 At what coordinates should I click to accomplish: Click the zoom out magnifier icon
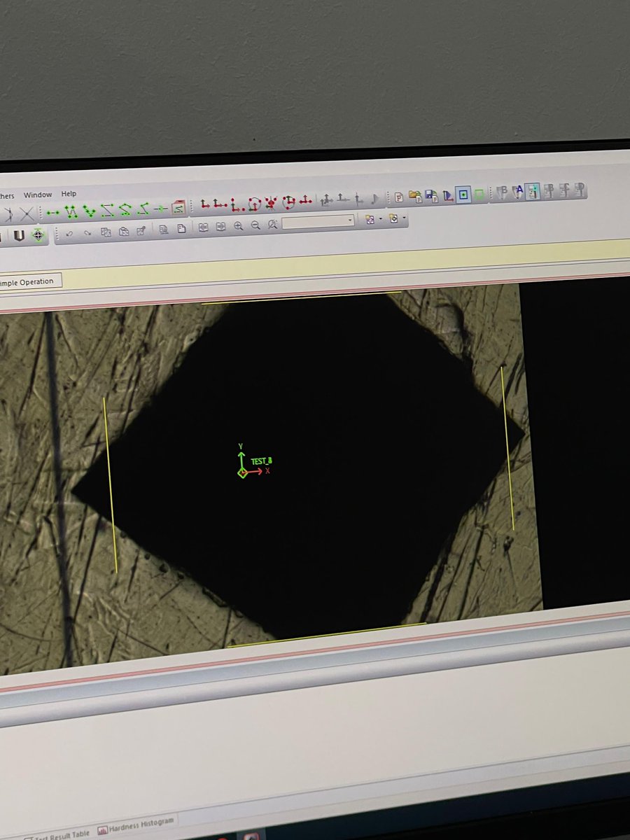[255, 225]
